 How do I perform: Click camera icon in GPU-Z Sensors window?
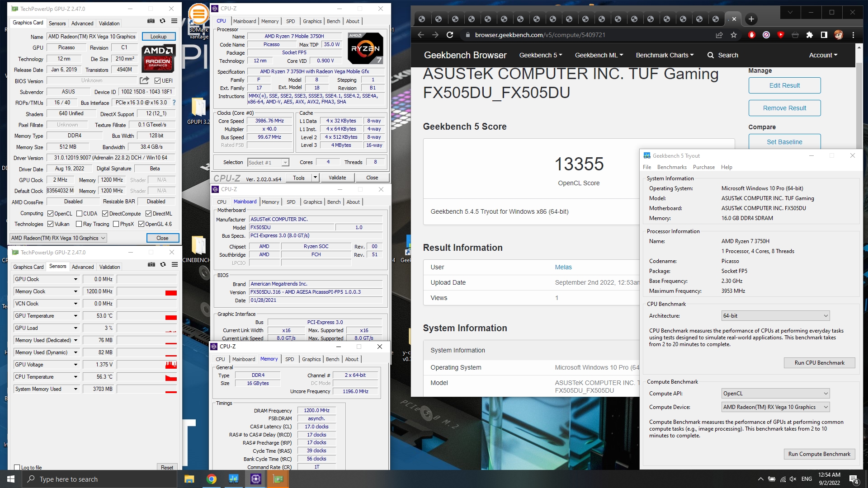tap(151, 265)
